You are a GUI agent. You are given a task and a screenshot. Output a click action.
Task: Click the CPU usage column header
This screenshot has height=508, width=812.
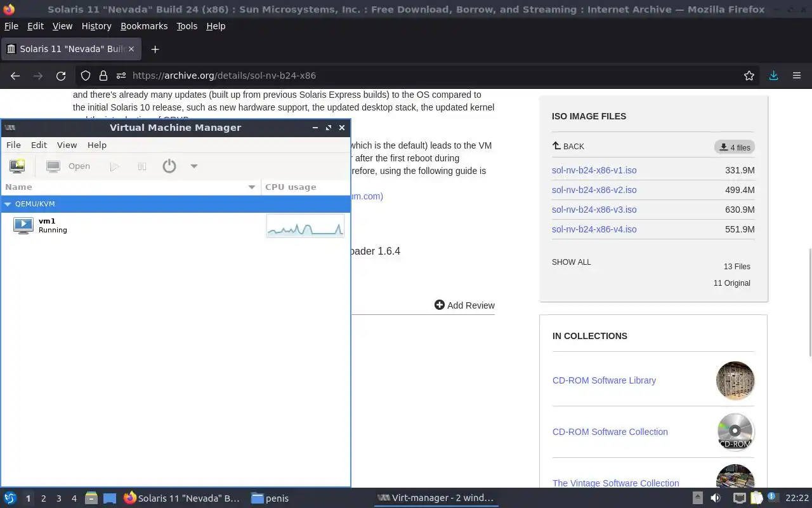pos(305,187)
